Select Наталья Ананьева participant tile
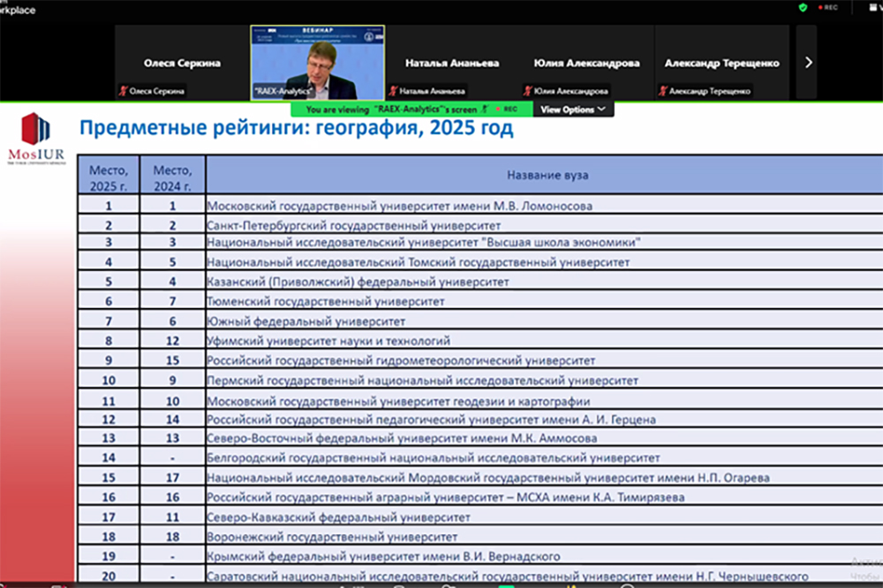The image size is (883, 588). point(452,63)
